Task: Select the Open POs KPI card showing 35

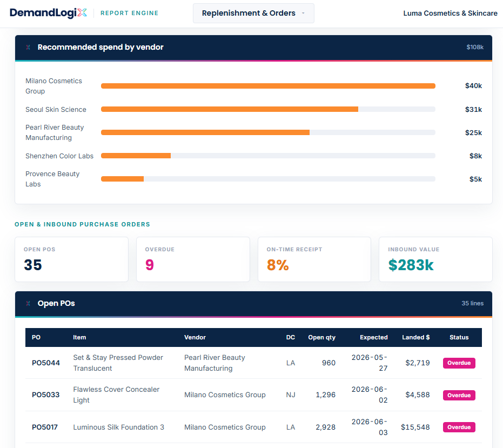Action: (71, 259)
